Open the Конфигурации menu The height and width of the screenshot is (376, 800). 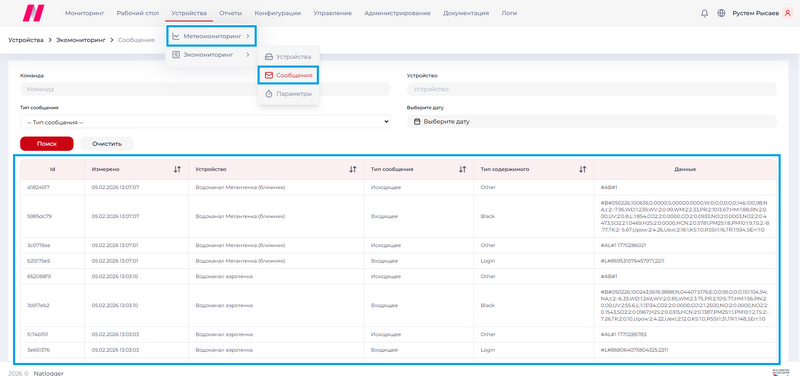(278, 13)
